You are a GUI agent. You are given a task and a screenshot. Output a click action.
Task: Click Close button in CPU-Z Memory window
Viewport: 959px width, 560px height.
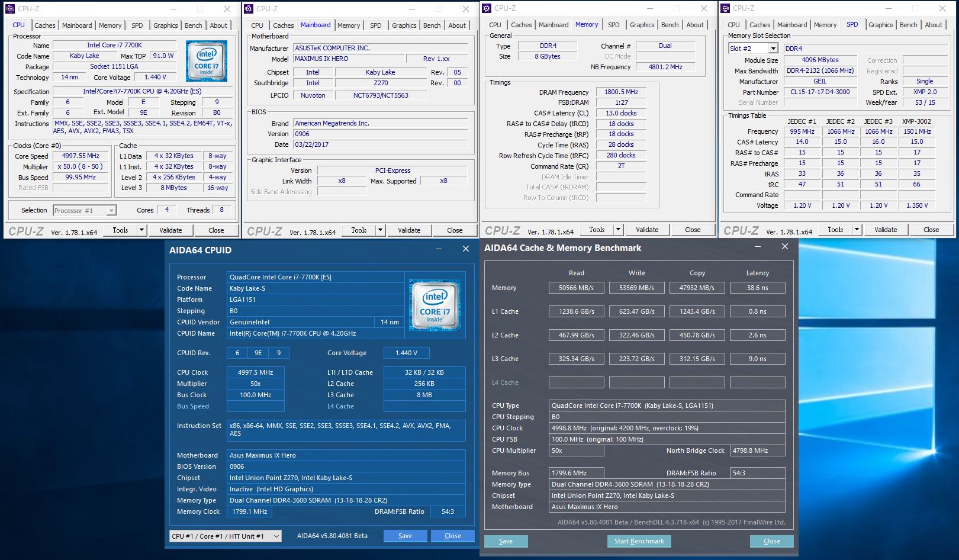tap(693, 230)
